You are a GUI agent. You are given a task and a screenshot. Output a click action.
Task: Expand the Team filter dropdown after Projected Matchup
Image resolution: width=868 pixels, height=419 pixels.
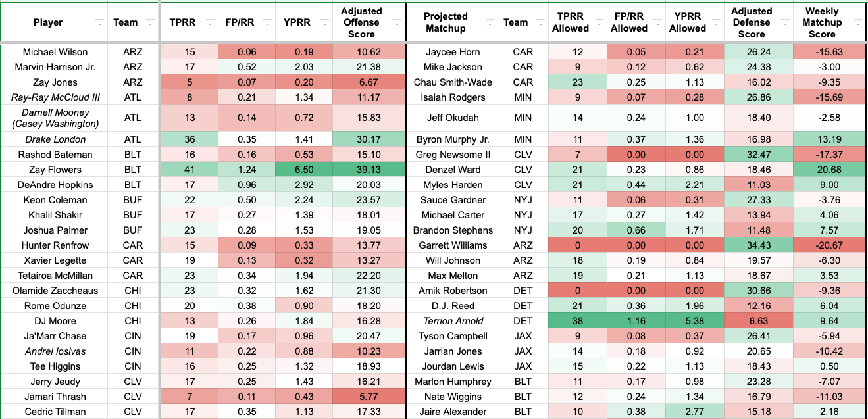tap(541, 22)
